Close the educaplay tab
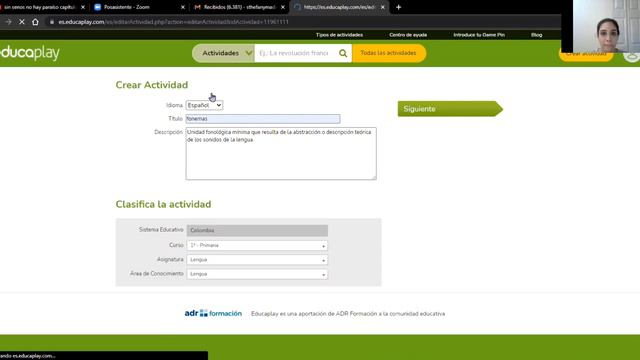Viewport: 640px width, 360px height. point(382,7)
